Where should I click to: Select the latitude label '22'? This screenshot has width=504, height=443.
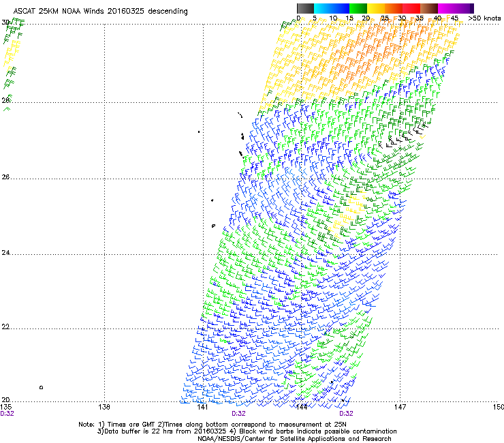click(x=5, y=327)
